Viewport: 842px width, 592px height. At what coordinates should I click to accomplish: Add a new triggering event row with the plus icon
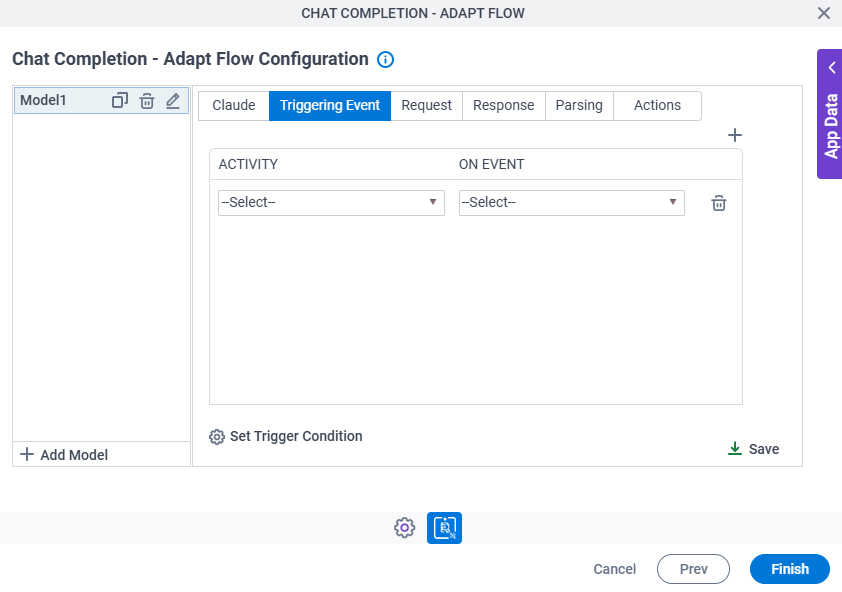[735, 135]
